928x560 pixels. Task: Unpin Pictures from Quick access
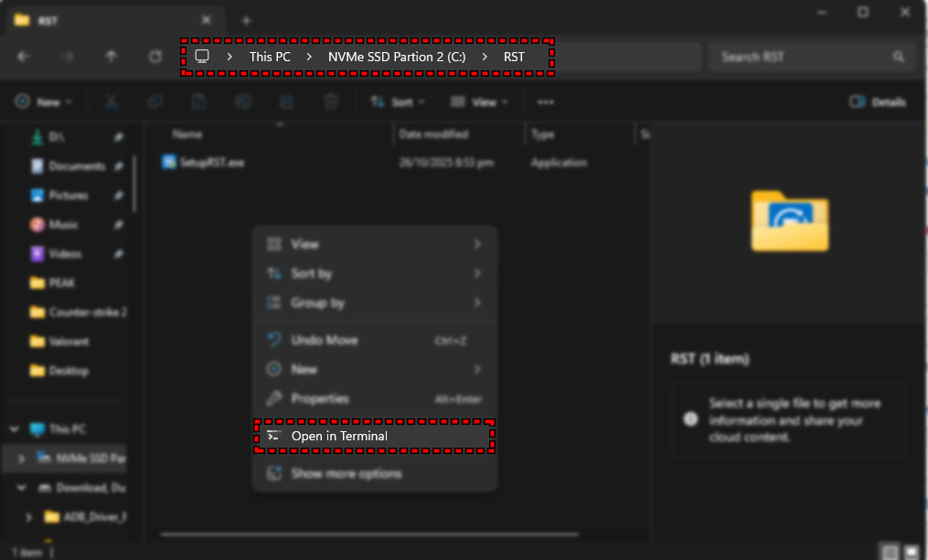pos(118,195)
